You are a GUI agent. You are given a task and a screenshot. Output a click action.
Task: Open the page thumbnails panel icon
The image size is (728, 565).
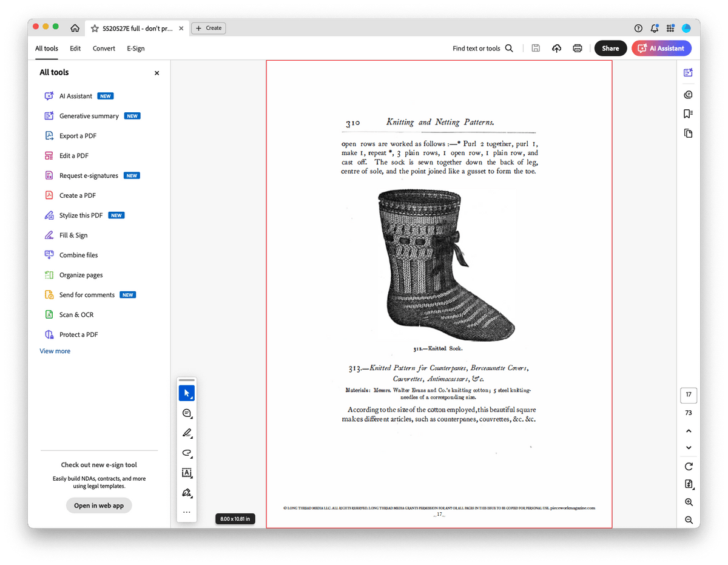pyautogui.click(x=688, y=134)
